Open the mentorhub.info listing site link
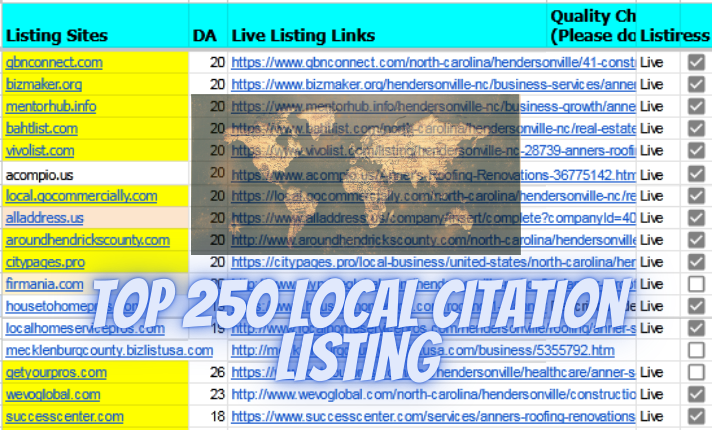Viewport: 712px width, 430px height. pos(51,106)
